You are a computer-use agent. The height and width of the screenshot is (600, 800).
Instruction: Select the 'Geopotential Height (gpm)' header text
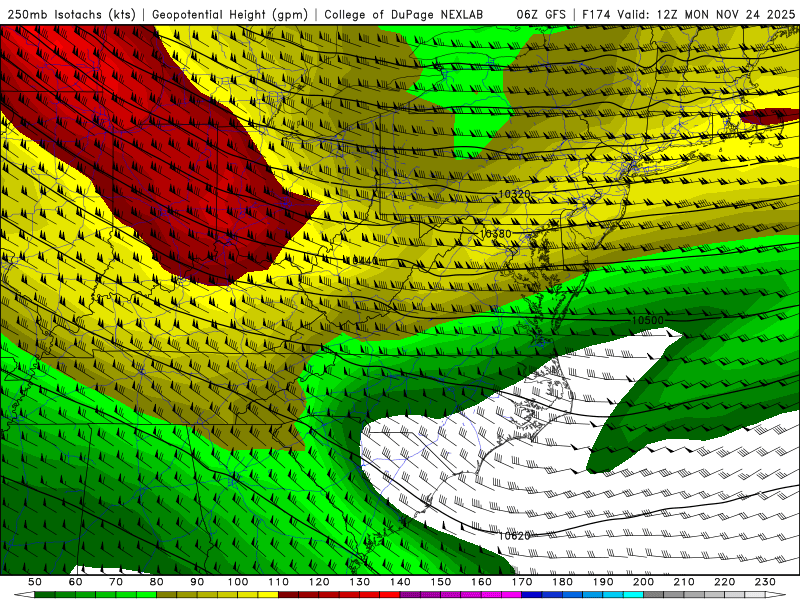click(x=230, y=15)
